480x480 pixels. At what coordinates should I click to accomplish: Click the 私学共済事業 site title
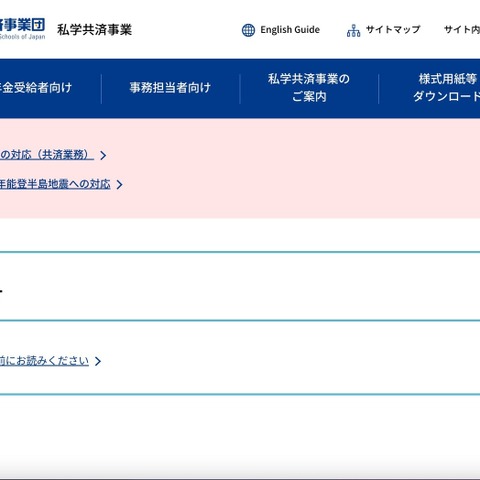[x=95, y=30]
